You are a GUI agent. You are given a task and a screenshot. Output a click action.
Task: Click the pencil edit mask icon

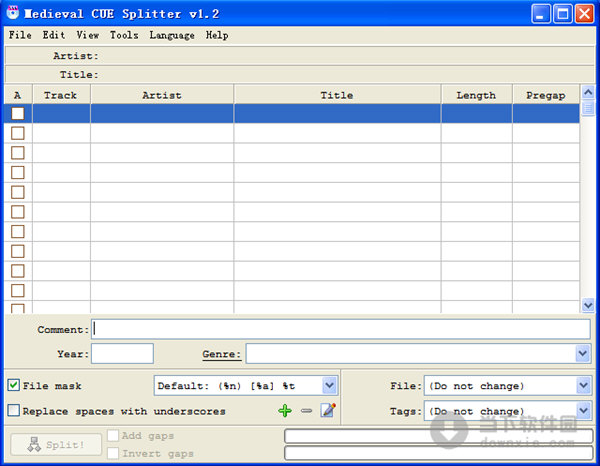click(328, 410)
